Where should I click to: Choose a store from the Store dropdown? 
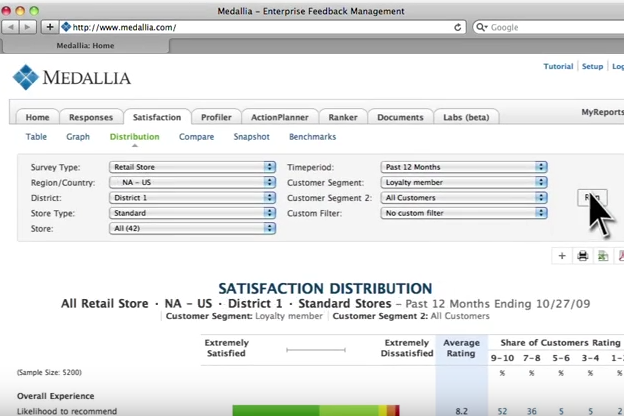coord(192,229)
